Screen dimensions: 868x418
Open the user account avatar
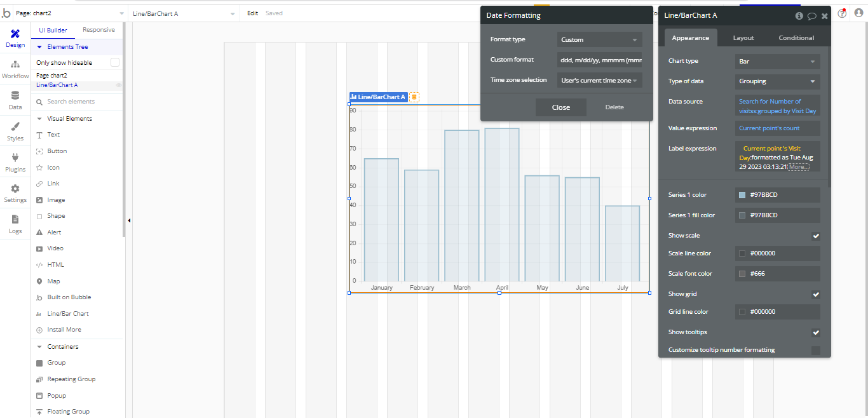coord(860,13)
